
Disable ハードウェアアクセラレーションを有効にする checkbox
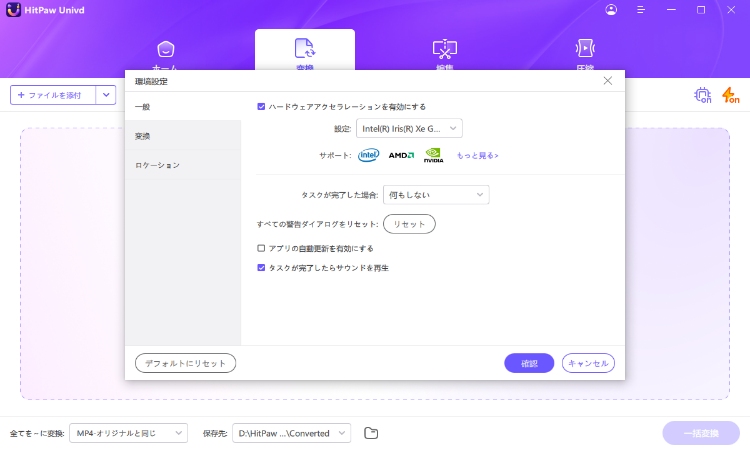click(x=262, y=106)
